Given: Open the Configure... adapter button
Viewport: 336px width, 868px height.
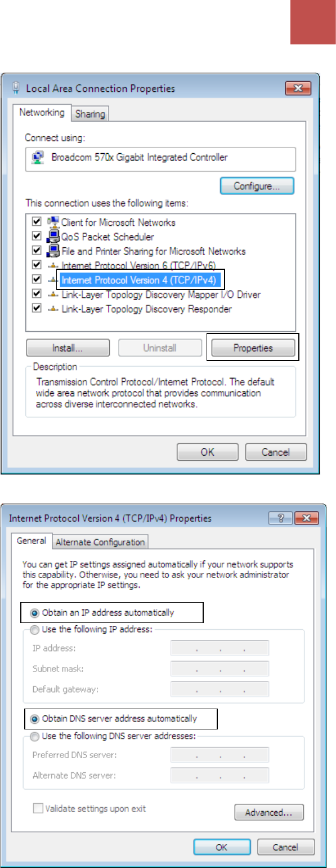Looking at the screenshot, I should 257,185.
